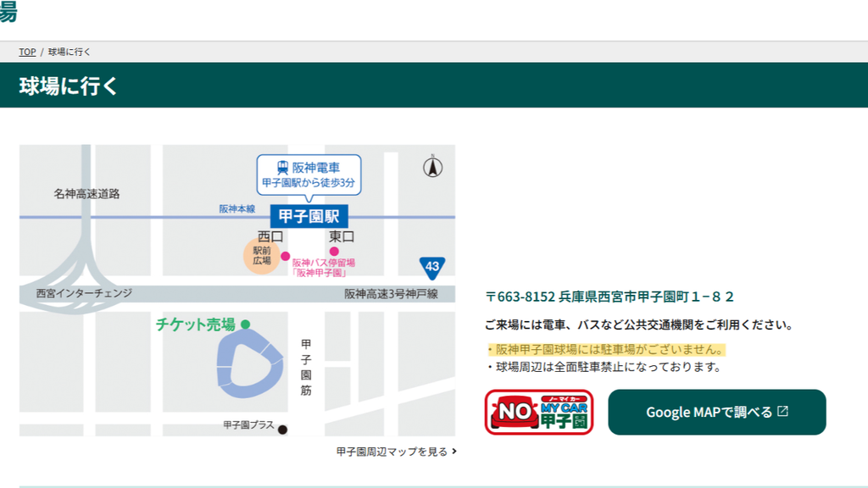Click the 球場に行く breadcrumb text
The height and width of the screenshot is (488, 868).
point(70,52)
